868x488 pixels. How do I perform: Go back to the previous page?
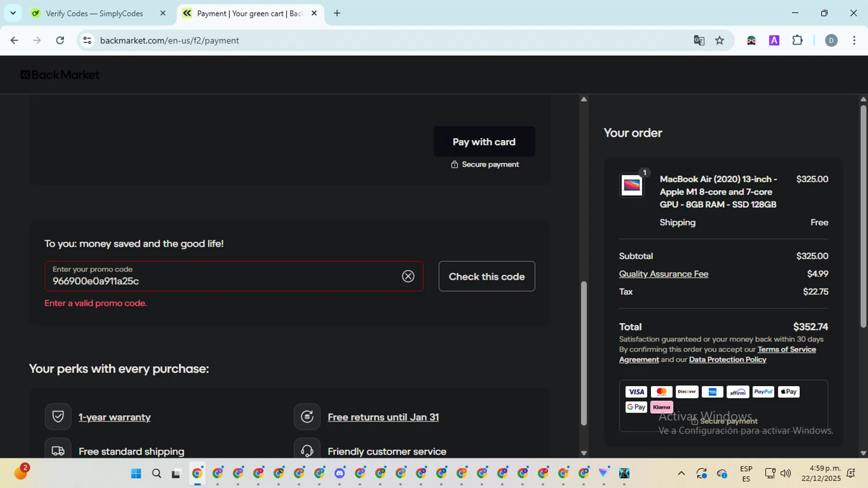14,41
